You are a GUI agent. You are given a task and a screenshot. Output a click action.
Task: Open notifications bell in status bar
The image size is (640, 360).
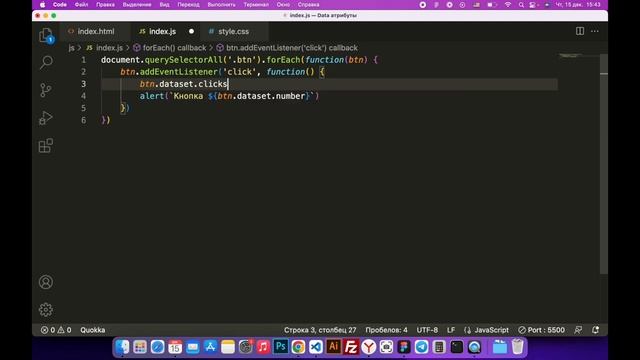tap(596, 330)
